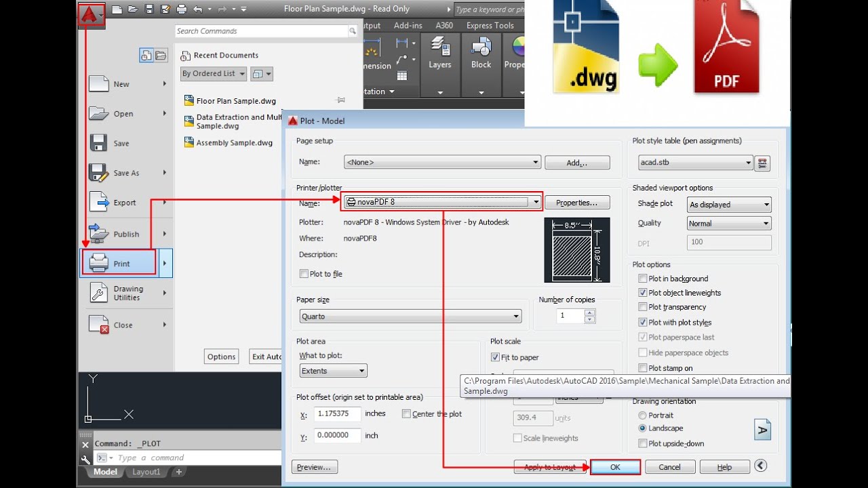Click the Preview... button
The height and width of the screenshot is (488, 868).
pyautogui.click(x=315, y=467)
